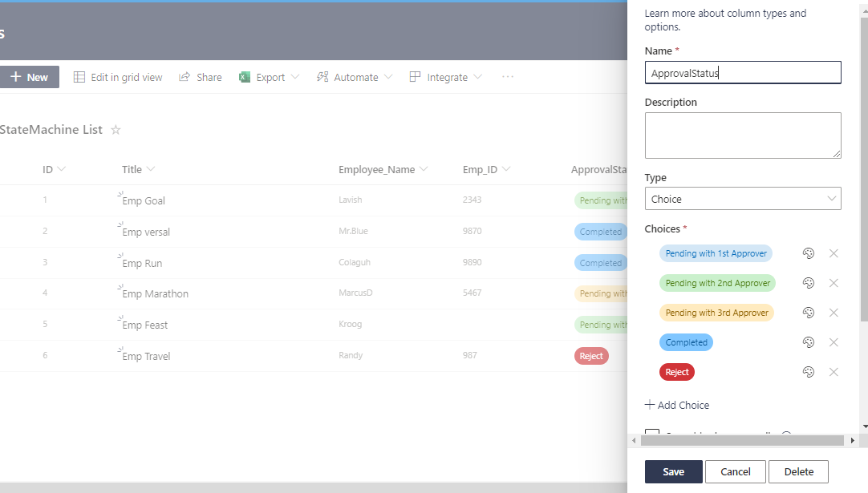Open the color palette for the Completed choice
This screenshot has height=493, width=868.
pos(808,341)
